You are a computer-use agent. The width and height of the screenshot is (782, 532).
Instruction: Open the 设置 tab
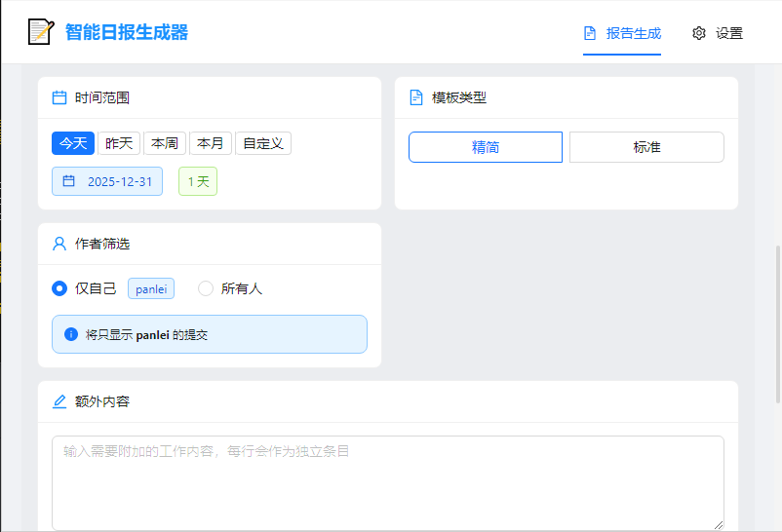click(x=718, y=33)
